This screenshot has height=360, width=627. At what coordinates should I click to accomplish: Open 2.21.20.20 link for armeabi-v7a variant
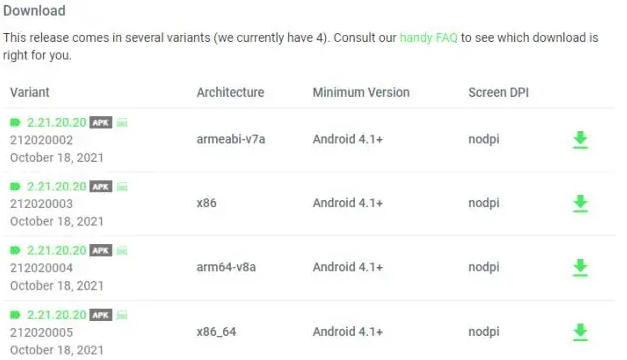coord(56,122)
